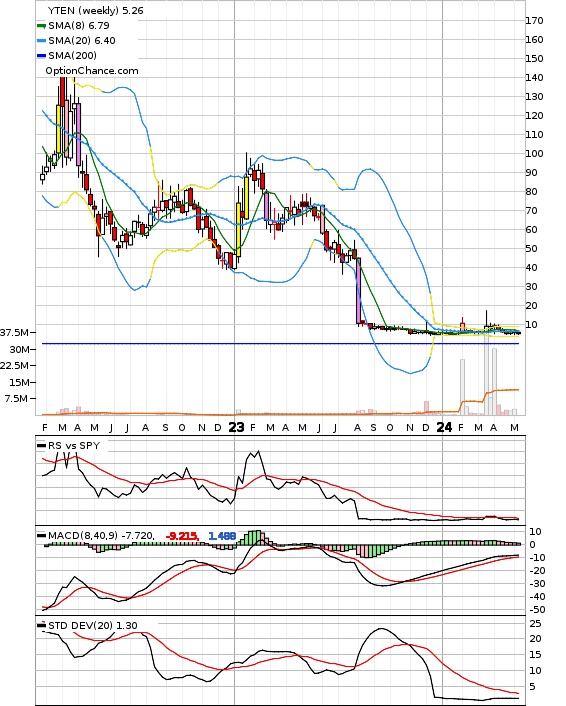Click the SMA(20) 6.40 legend text
This screenshot has height=706, width=566.
click(x=82, y=41)
